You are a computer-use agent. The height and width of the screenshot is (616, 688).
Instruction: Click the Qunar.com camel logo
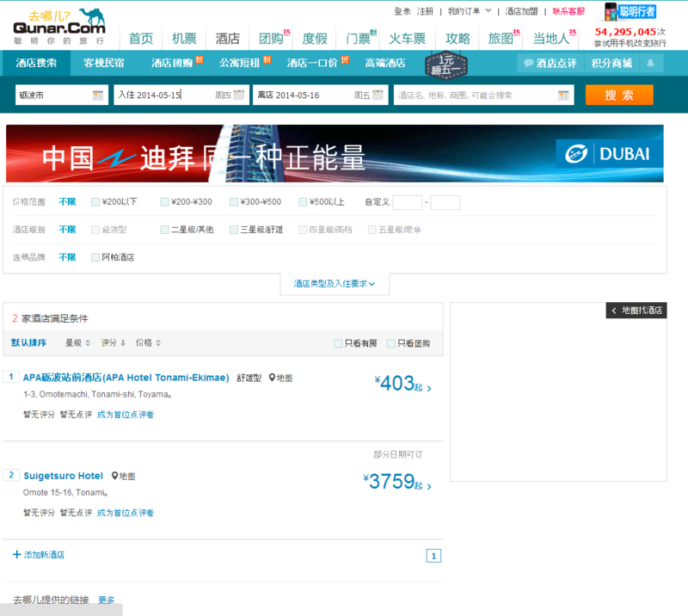pyautogui.click(x=59, y=27)
